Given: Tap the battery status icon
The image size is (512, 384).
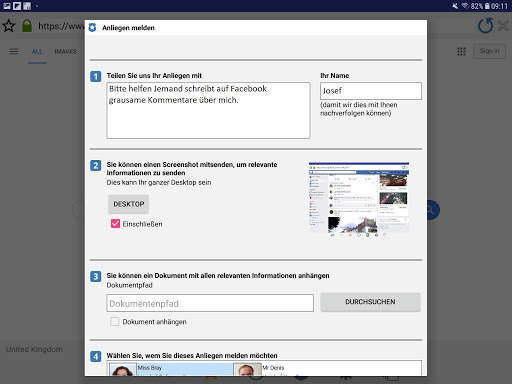Looking at the screenshot, I should (487, 6).
